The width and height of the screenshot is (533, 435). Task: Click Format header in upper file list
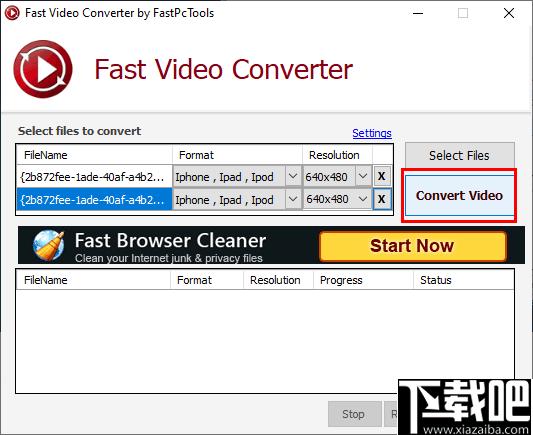[237, 155]
